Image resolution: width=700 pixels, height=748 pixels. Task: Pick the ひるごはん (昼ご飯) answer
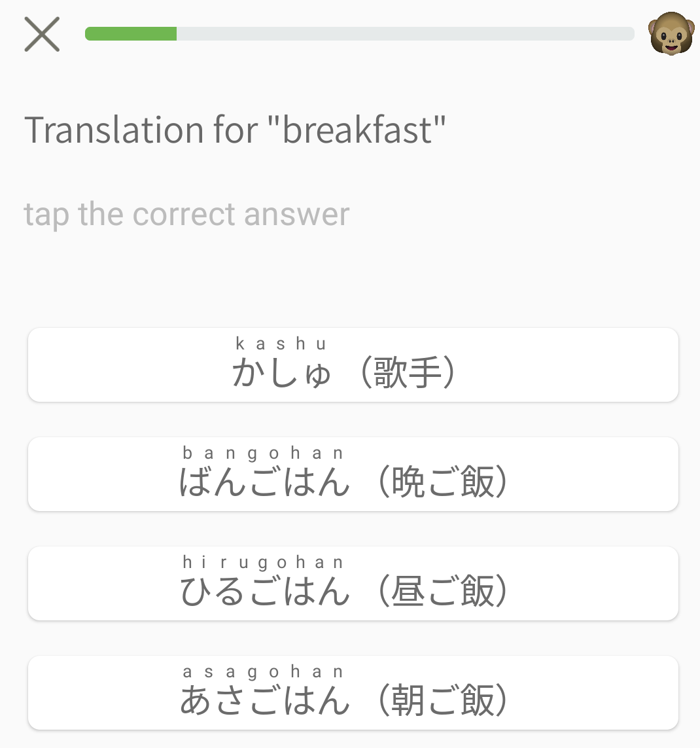tap(353, 583)
